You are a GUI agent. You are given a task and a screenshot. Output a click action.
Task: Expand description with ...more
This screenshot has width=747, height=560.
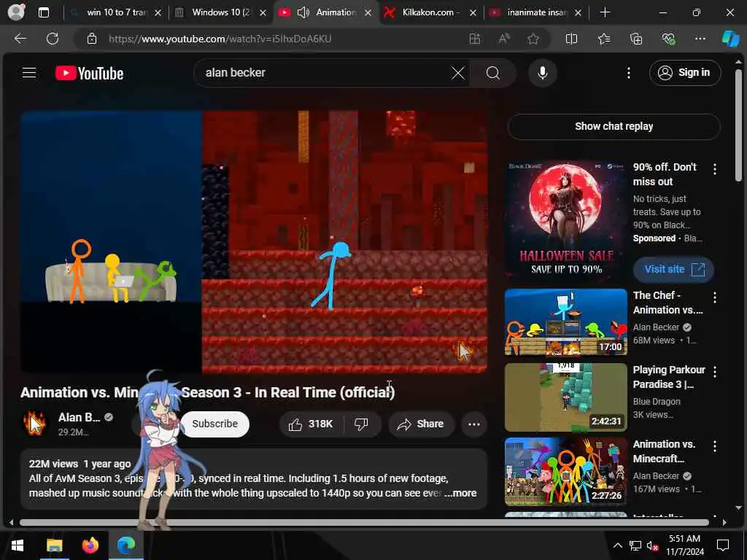[x=460, y=494]
